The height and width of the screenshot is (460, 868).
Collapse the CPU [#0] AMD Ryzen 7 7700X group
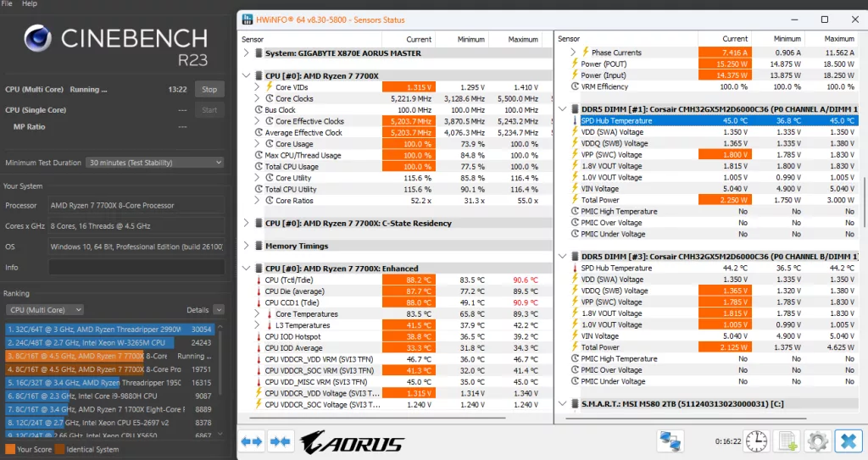pyautogui.click(x=247, y=76)
